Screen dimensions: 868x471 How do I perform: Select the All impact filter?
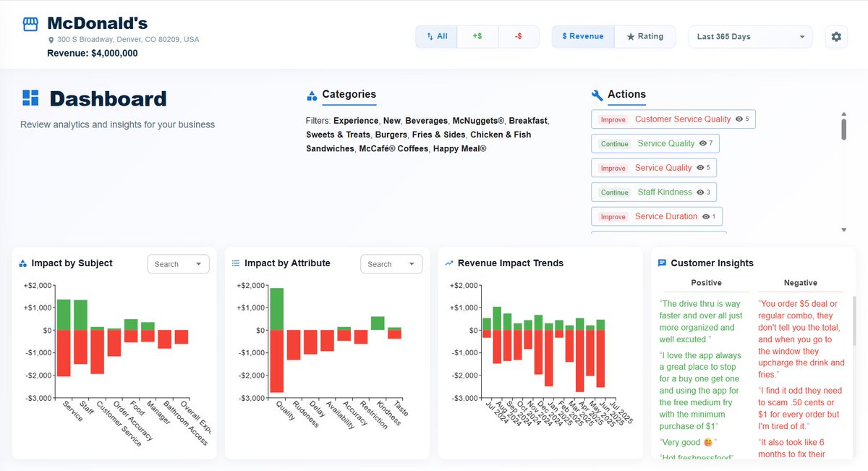[436, 37]
